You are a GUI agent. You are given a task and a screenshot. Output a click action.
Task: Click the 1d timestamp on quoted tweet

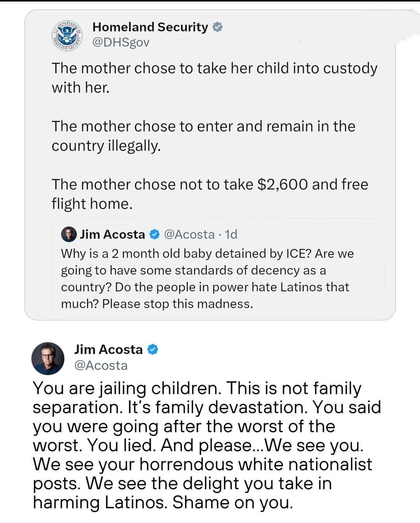pyautogui.click(x=231, y=234)
